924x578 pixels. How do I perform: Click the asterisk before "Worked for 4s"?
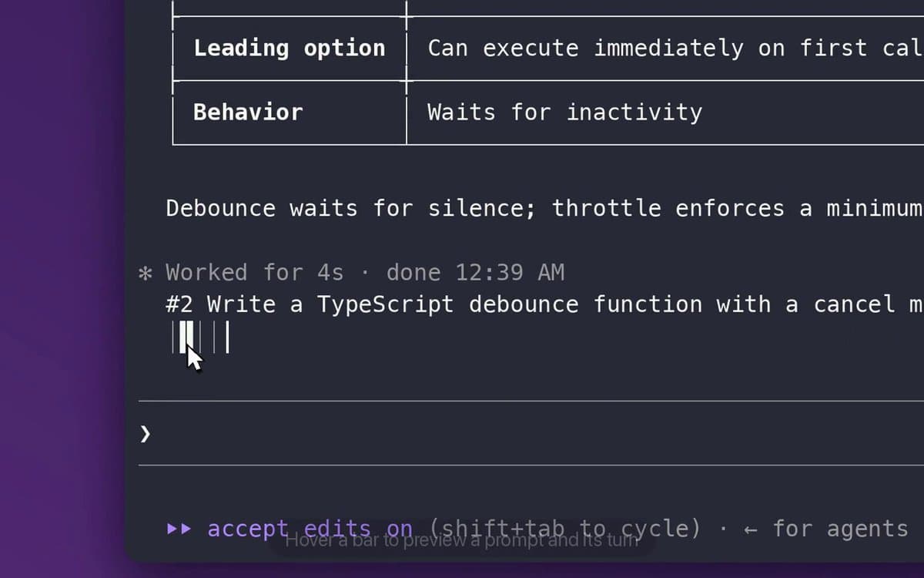(x=145, y=273)
